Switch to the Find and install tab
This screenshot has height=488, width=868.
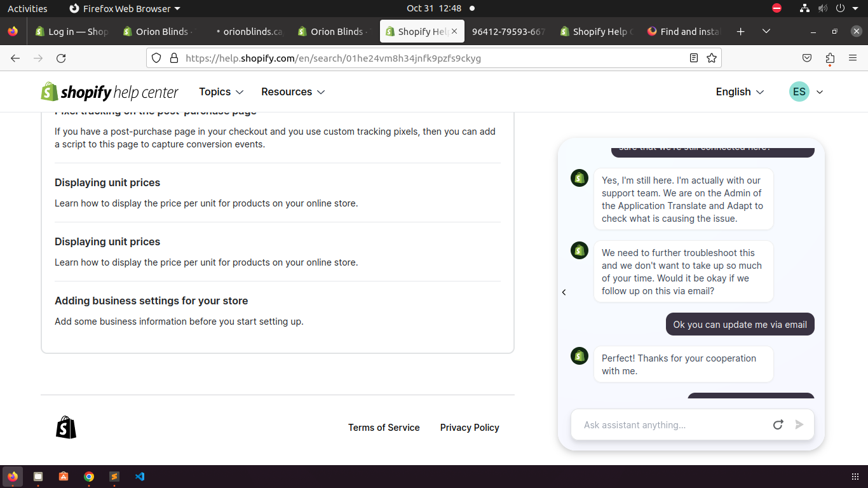[684, 32]
